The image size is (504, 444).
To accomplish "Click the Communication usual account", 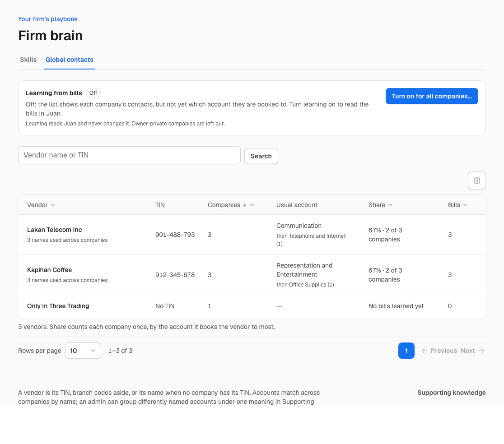I will pos(299,226).
